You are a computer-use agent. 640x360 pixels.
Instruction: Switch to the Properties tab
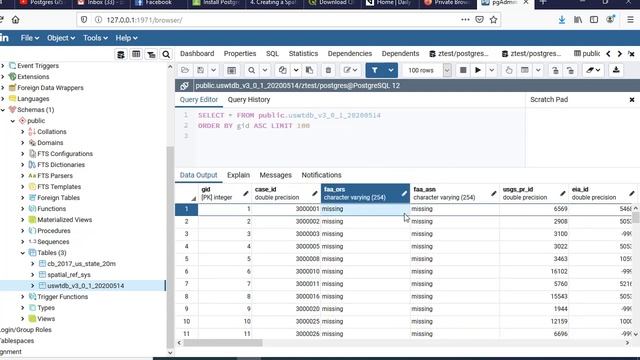pos(240,53)
